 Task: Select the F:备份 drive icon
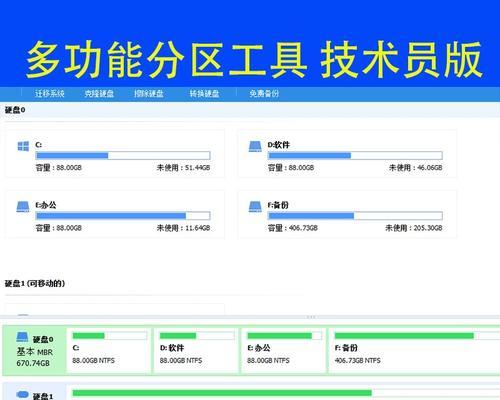coord(255,206)
